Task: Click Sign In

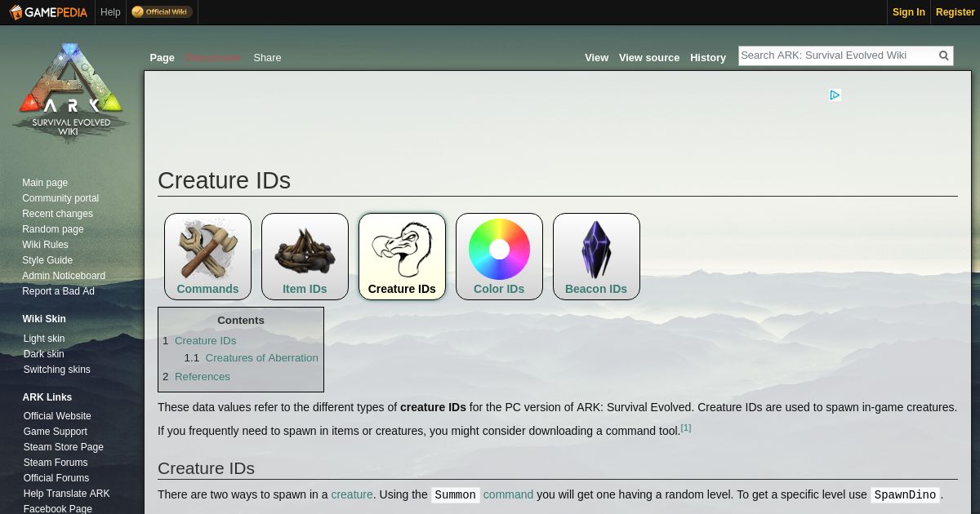Action: [909, 12]
